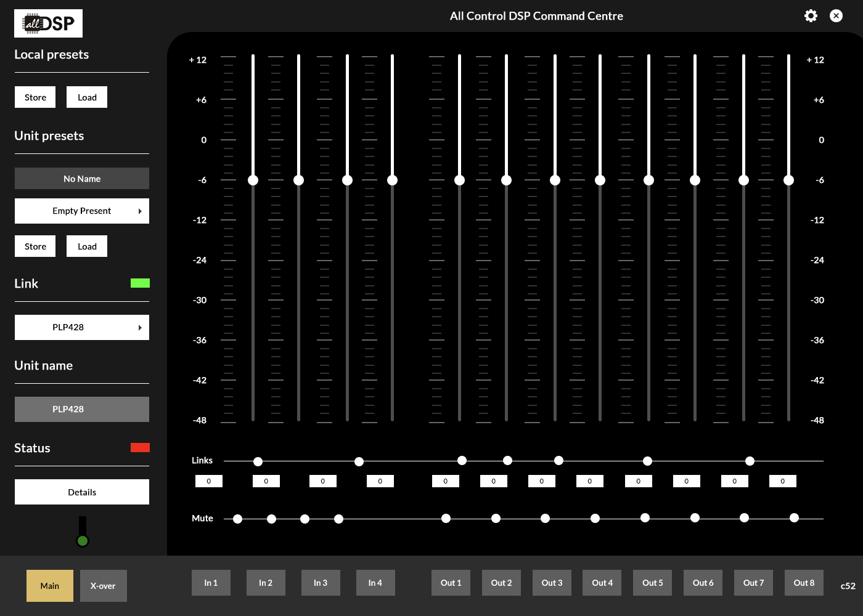Click the round X close icon
This screenshot has height=616, width=863.
click(x=836, y=16)
